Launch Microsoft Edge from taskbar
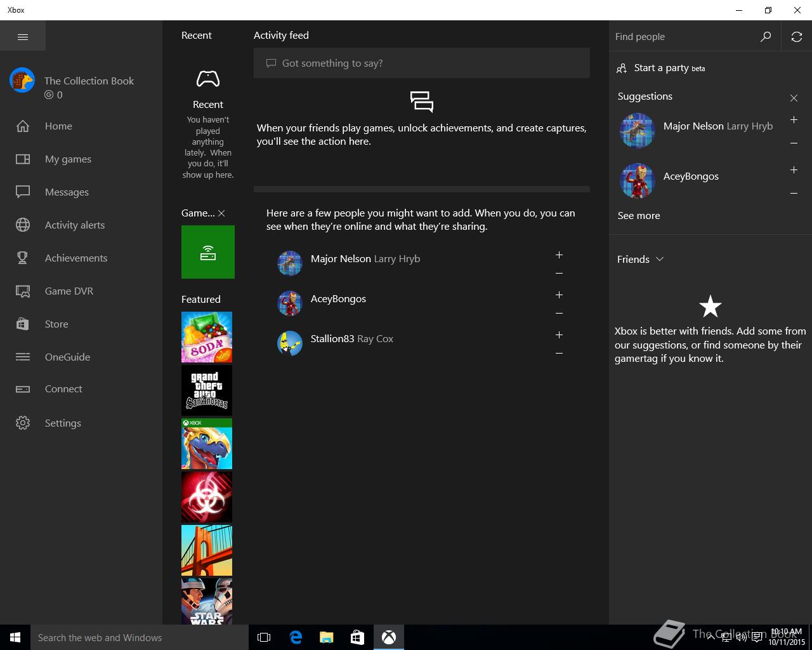Image resolution: width=812 pixels, height=650 pixels. (296, 637)
